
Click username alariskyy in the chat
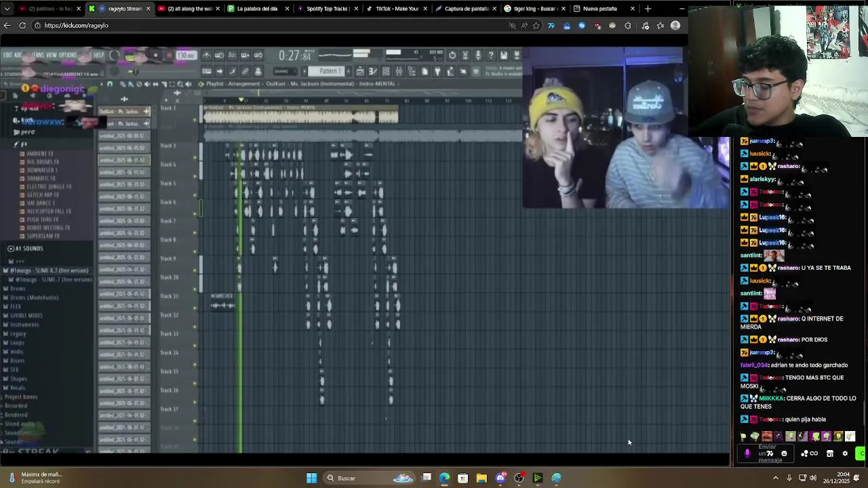pyautogui.click(x=762, y=179)
